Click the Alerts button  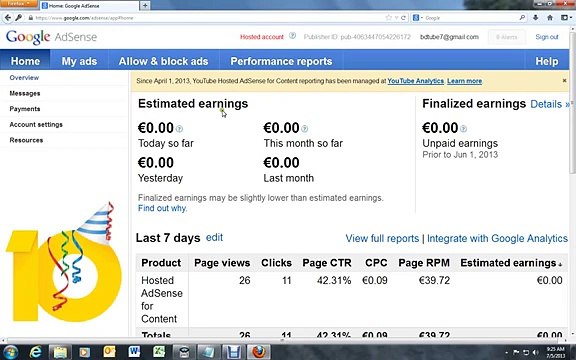[x=507, y=37]
